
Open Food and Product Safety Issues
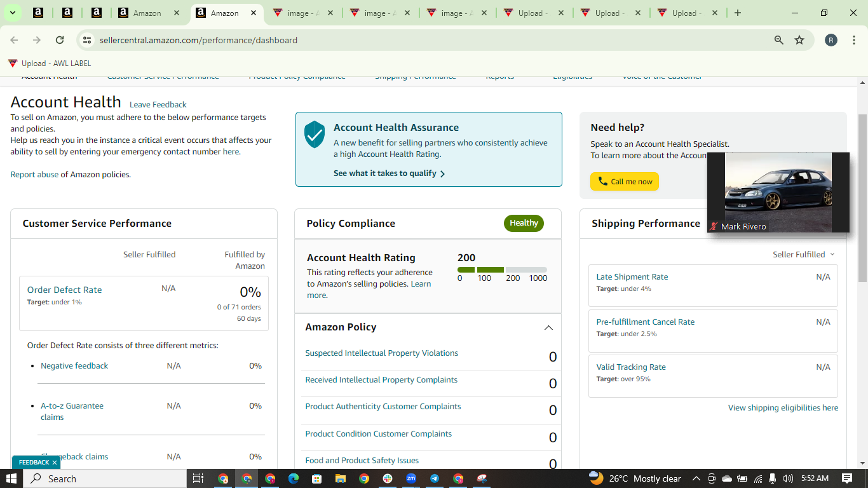(362, 461)
